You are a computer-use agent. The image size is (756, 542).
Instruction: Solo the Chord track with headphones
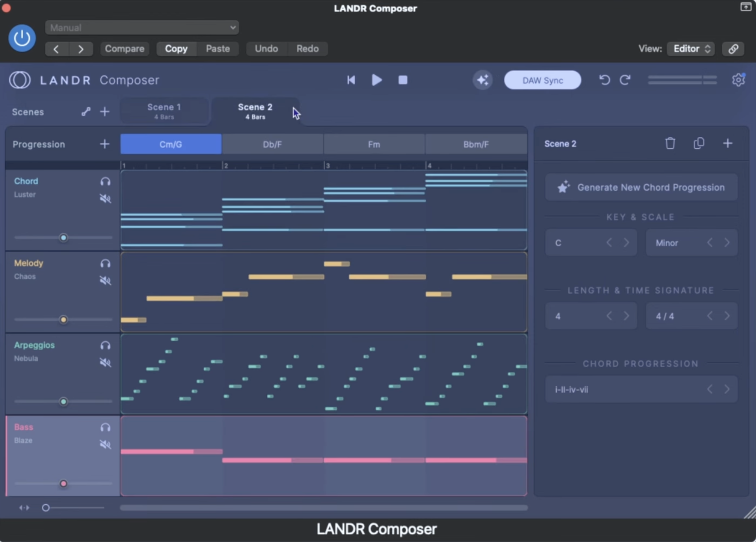(105, 182)
